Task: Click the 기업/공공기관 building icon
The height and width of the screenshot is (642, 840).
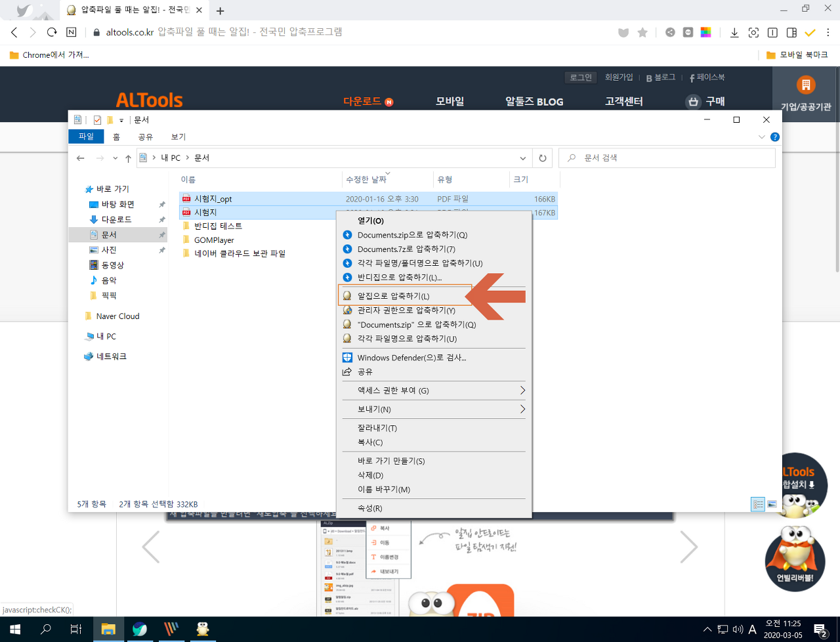Action: (806, 85)
